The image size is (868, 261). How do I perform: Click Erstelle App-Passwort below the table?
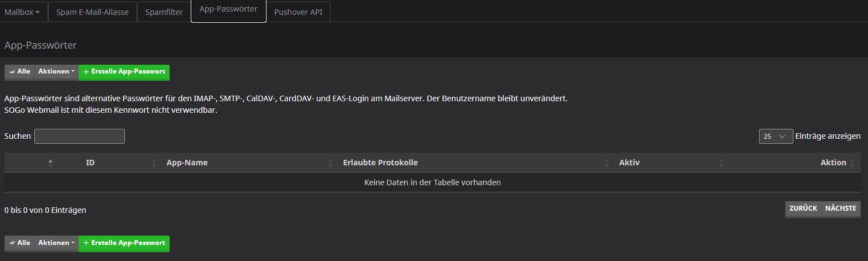coord(124,243)
